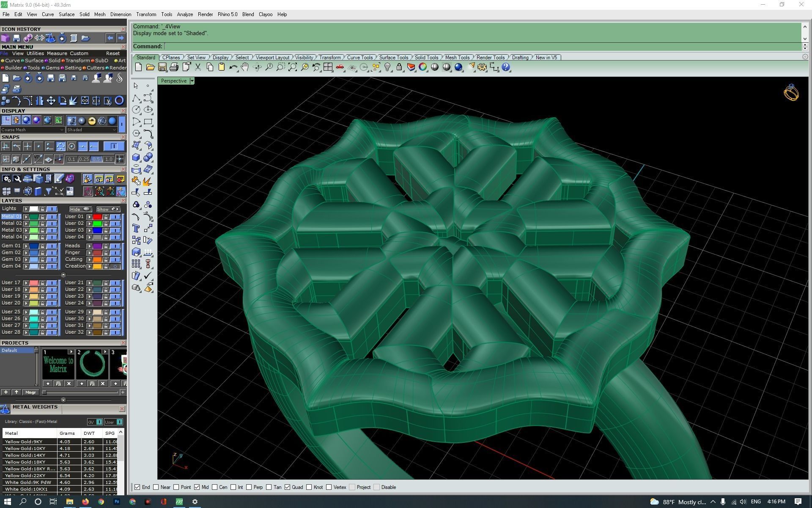The image size is (812, 508).
Task: Select the Circle tool in side toolbar
Action: 136,110
